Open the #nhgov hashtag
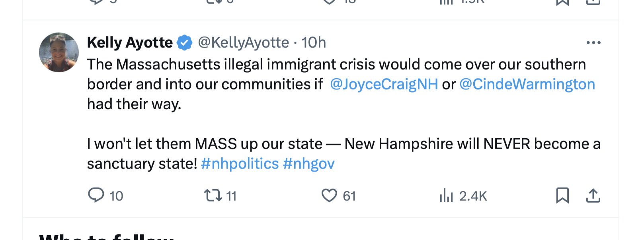644x240 pixels. click(x=309, y=164)
